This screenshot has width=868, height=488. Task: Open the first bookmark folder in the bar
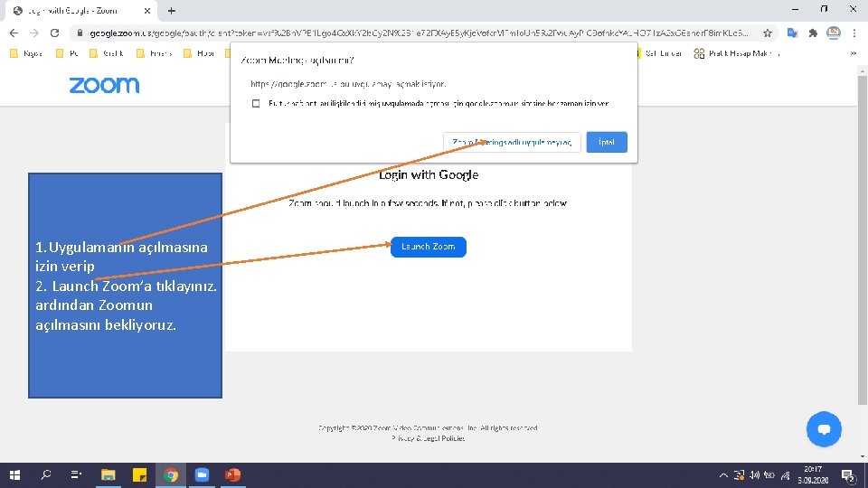26,53
